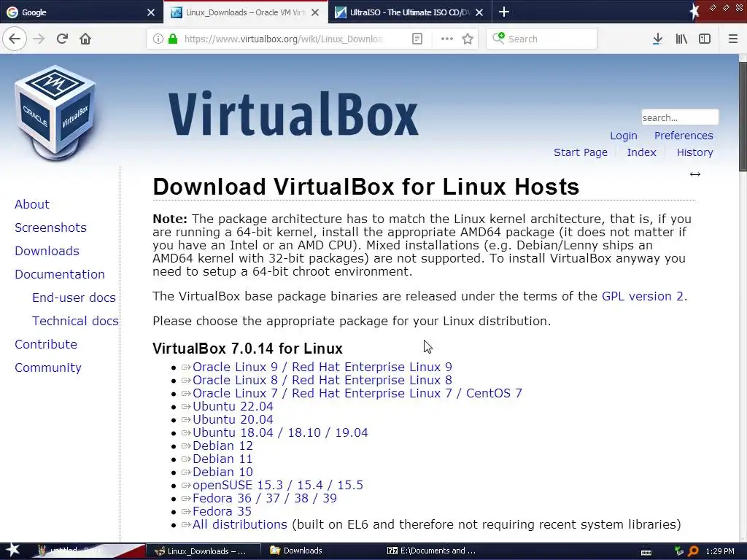This screenshot has height=560, width=747.
Task: Open Screenshots in the sidebar
Action: 50,227
